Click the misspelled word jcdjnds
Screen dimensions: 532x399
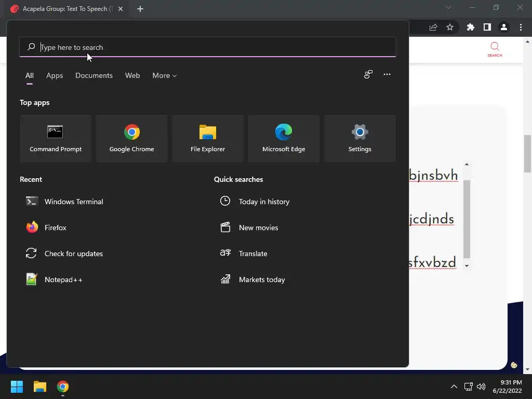point(432,219)
